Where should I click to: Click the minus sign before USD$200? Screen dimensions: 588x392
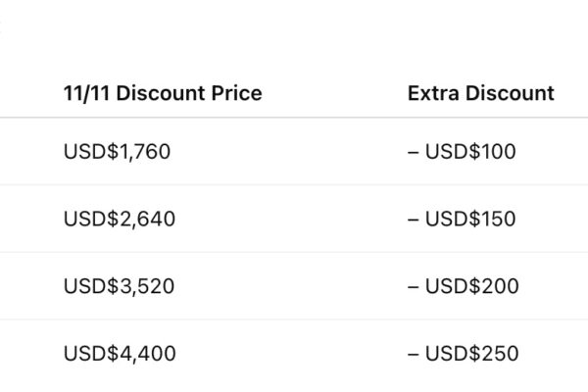point(413,286)
